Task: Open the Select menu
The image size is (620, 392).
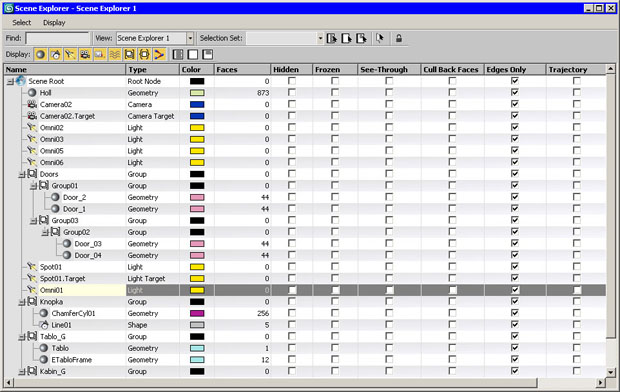Action: [x=21, y=23]
